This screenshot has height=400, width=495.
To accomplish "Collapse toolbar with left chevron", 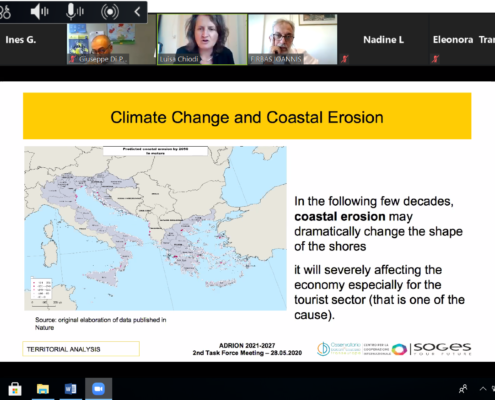I will point(137,12).
